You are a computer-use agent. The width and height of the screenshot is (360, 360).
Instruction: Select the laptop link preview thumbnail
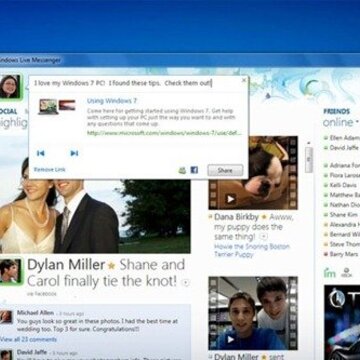(48, 107)
